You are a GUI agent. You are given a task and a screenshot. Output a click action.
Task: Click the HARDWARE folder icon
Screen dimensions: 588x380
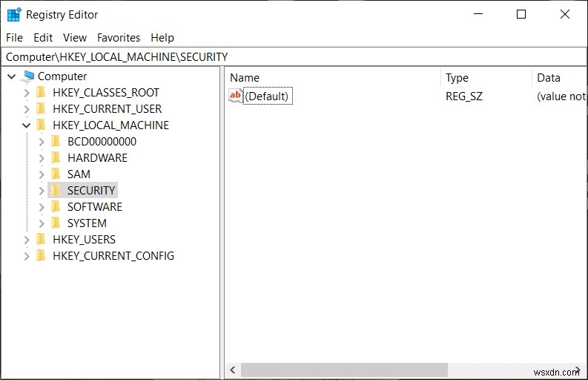[56, 157]
